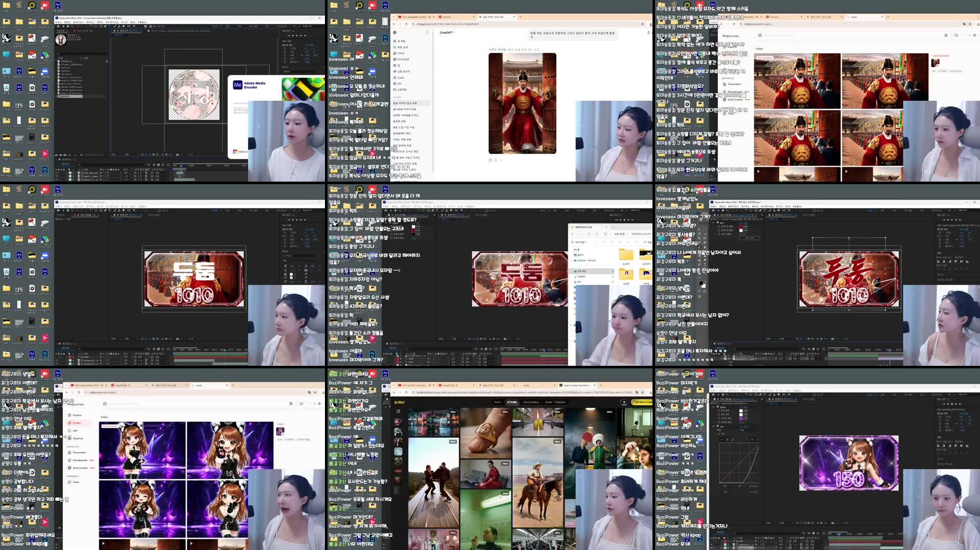
Task: Toggle a layer's visibility eye in After Effects
Action: click(x=55, y=173)
